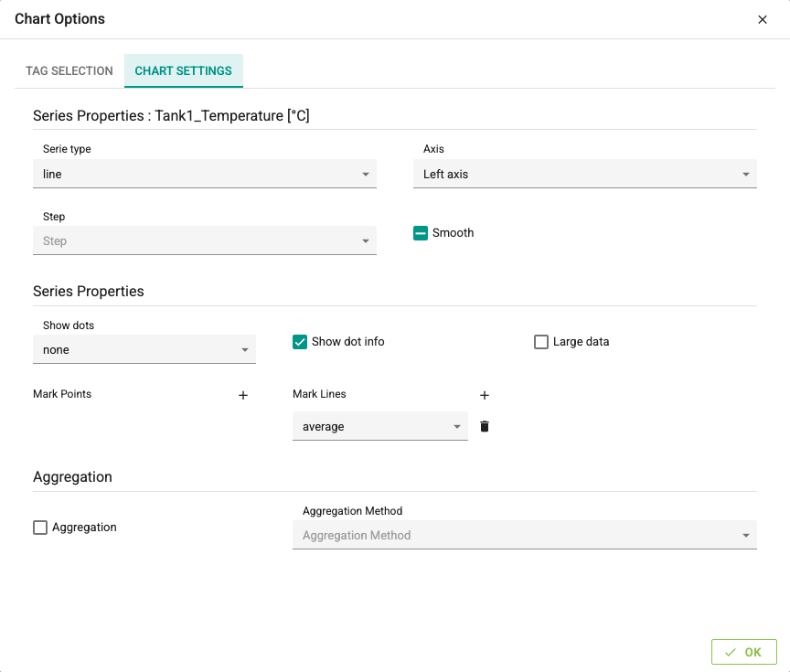Close the Chart Options dialog
This screenshot has width=790, height=672.
tap(763, 19)
